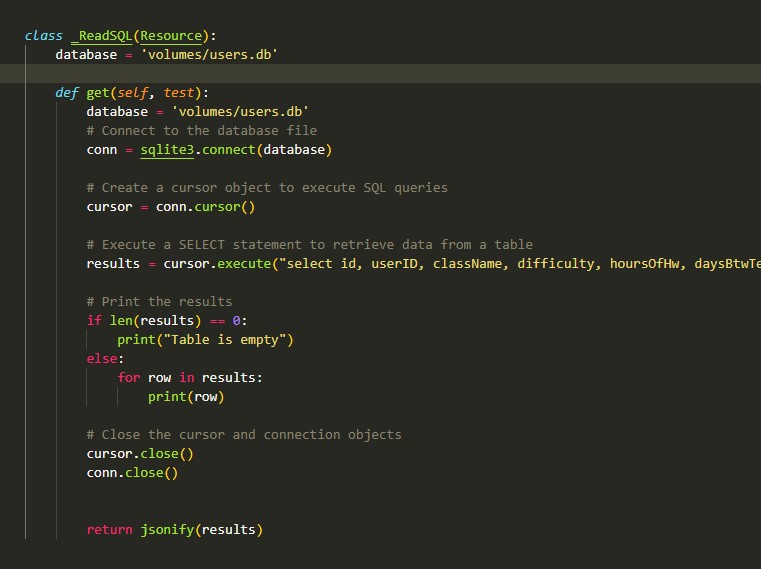Click the 'if' keyword

pyautogui.click(x=94, y=320)
